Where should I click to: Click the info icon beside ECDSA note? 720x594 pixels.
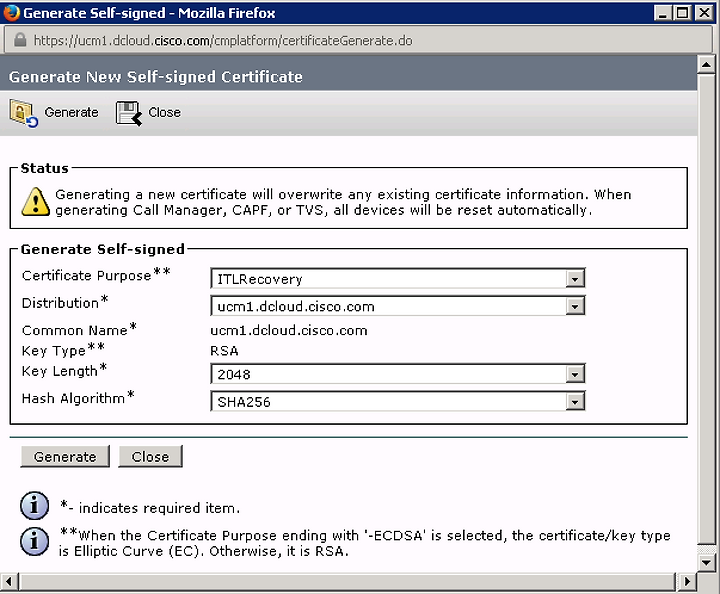click(34, 541)
